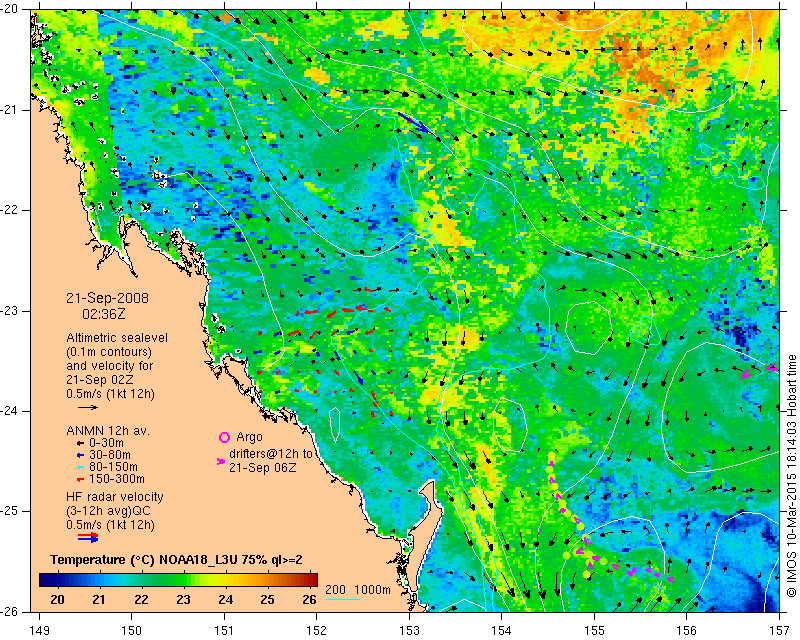Click the longitude axis label 157
800x640 pixels.
(779, 630)
